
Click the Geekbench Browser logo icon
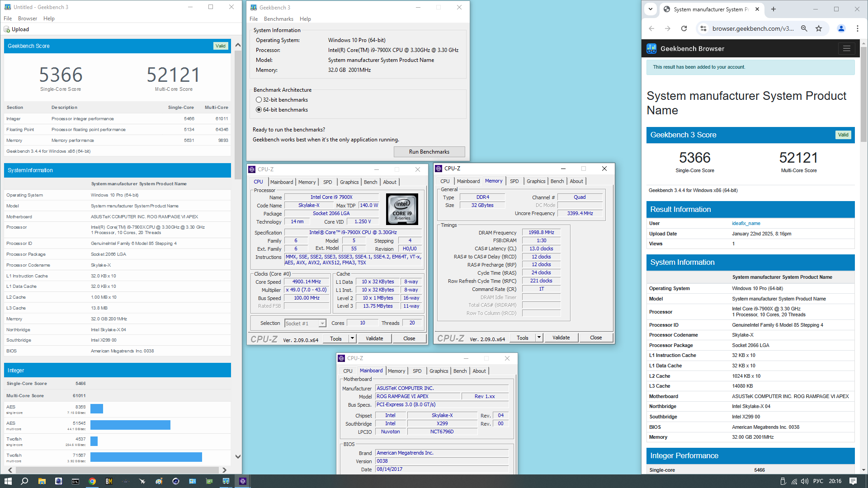click(651, 48)
